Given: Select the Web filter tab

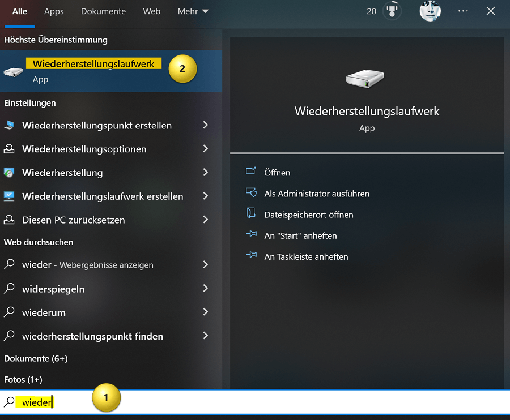Looking at the screenshot, I should point(151,11).
